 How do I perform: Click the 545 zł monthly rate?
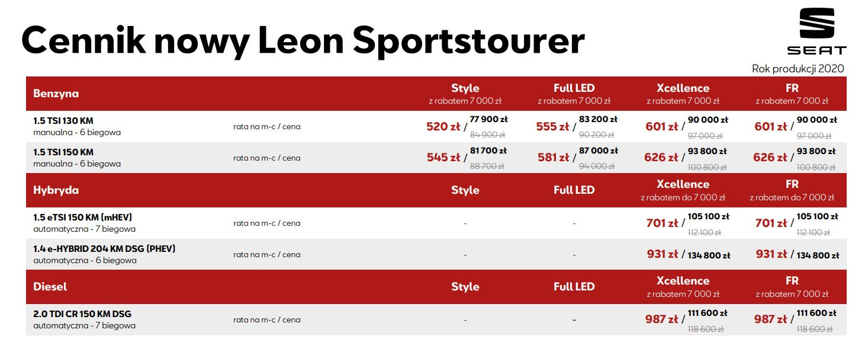click(x=443, y=158)
